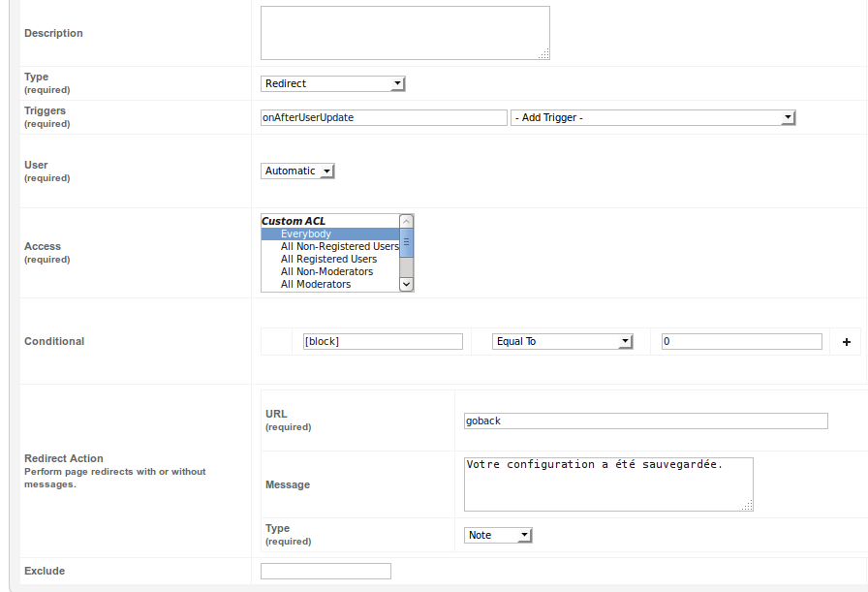Click the Exclude input field
The height and width of the screenshot is (592, 868).
(x=325, y=571)
